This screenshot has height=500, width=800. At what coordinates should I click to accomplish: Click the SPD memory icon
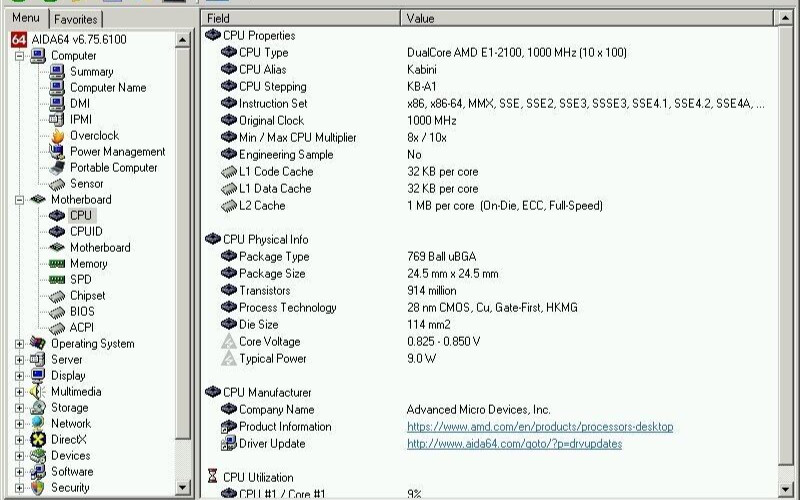click(x=57, y=280)
